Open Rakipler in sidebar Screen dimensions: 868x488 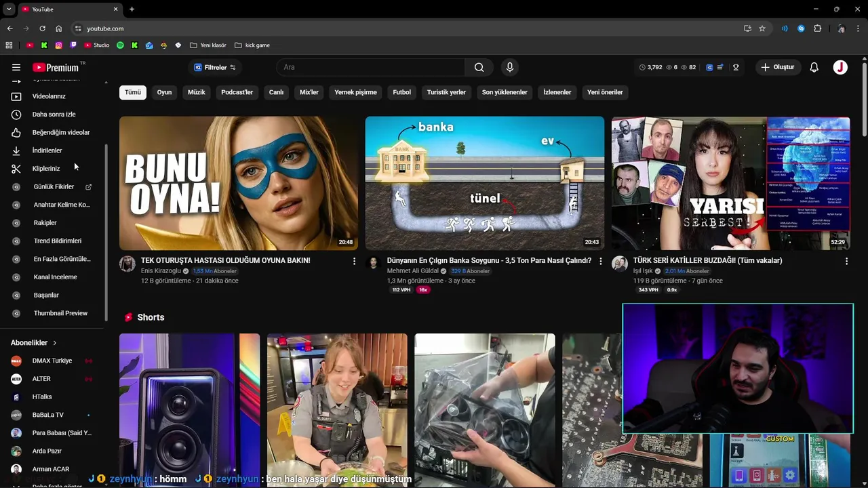pos(54,223)
